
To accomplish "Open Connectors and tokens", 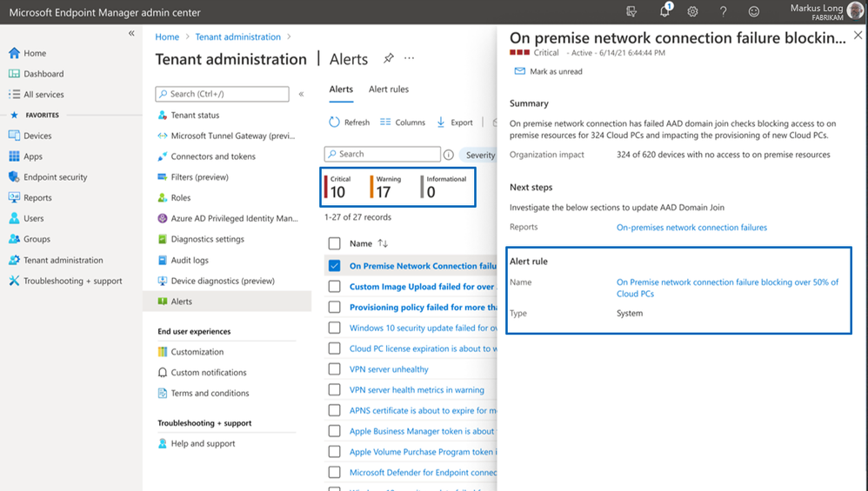I will click(206, 156).
